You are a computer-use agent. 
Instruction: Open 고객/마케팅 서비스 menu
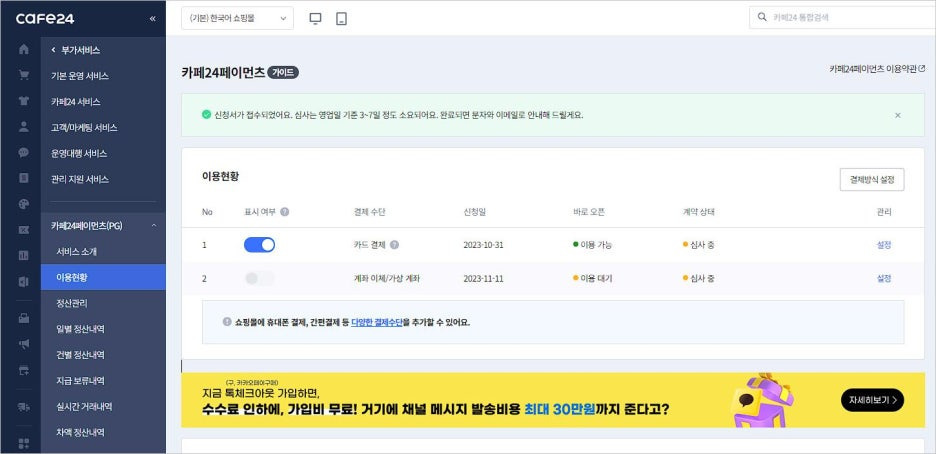[84, 128]
